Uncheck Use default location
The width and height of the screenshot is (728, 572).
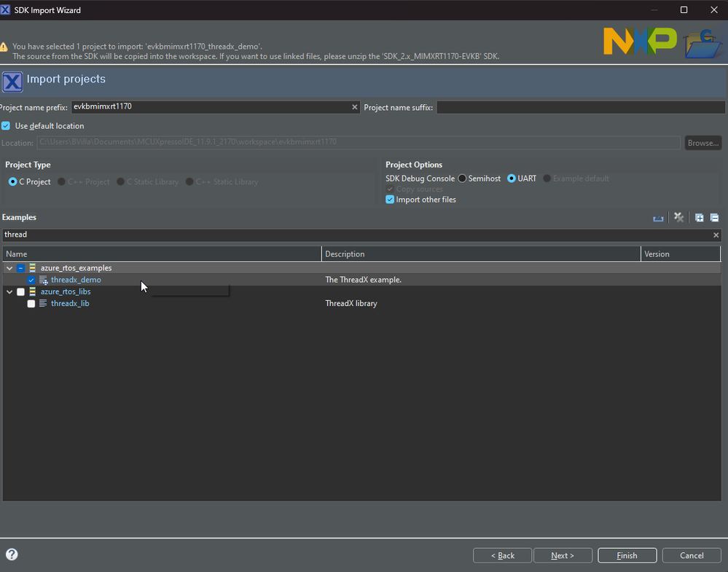6,125
